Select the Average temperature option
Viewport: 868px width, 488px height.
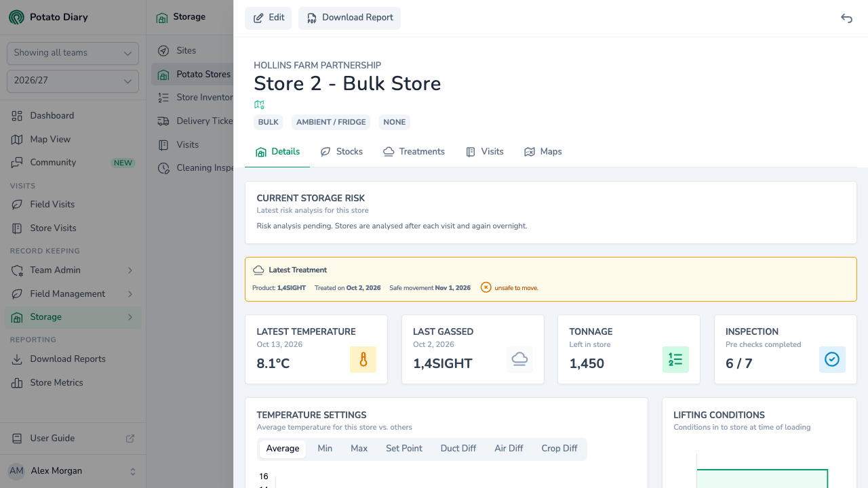283,449
